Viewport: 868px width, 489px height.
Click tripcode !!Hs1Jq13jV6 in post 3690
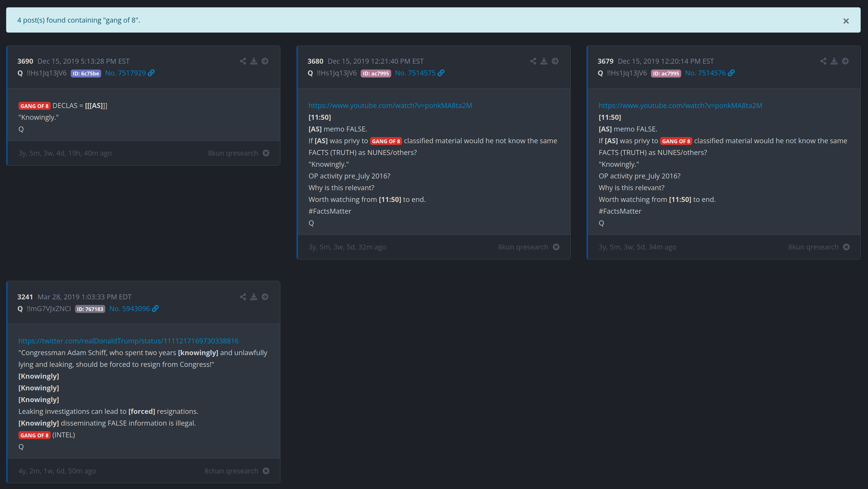(47, 73)
